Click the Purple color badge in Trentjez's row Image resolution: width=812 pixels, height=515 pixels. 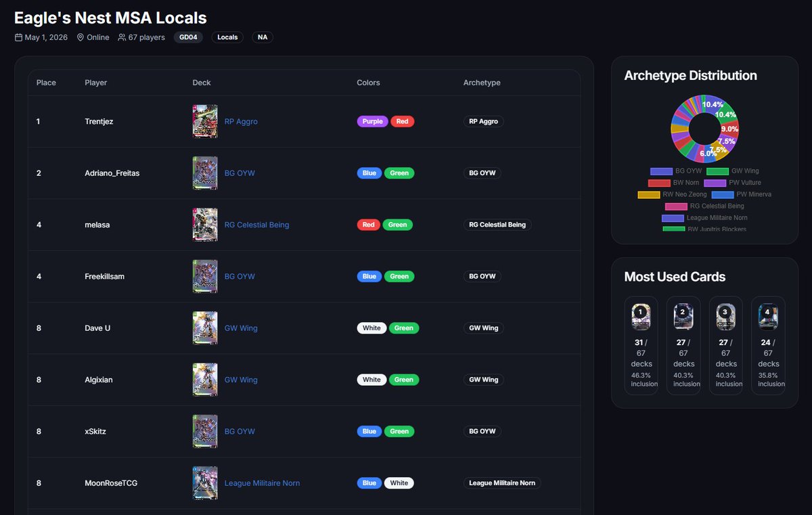[x=372, y=122]
